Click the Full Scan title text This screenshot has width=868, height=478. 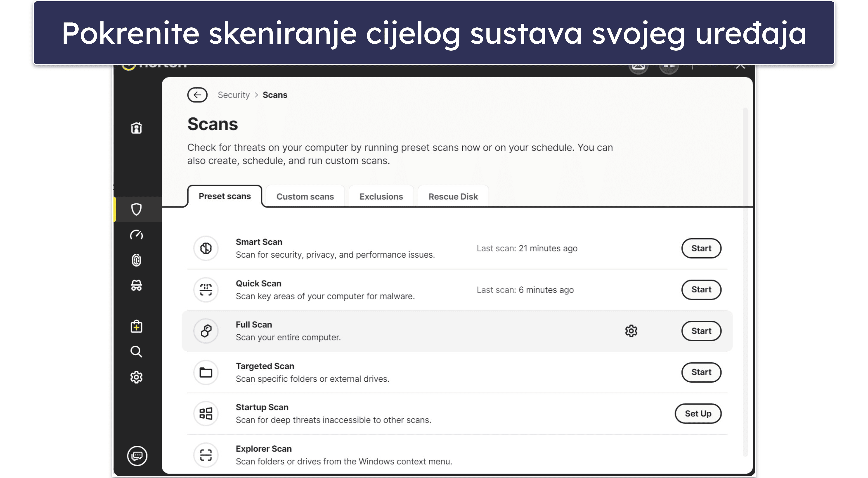pyautogui.click(x=254, y=324)
